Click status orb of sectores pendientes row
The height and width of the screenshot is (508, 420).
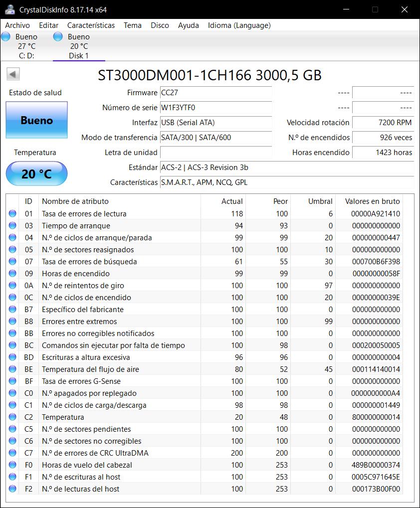(12, 429)
